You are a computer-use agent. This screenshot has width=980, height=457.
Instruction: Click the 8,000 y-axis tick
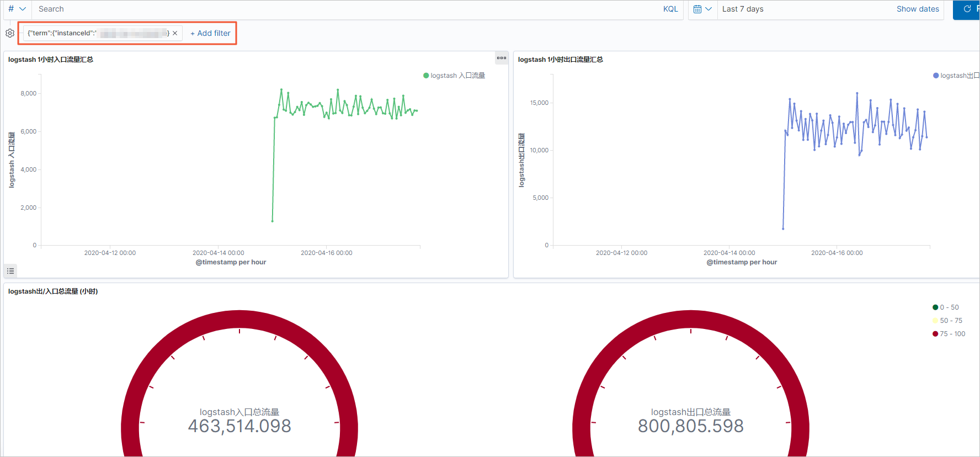click(29, 93)
